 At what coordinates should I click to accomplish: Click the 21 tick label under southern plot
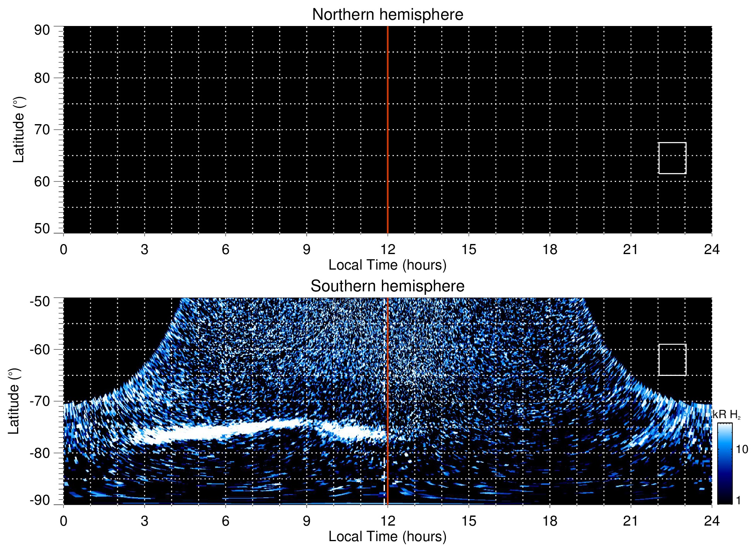tap(630, 521)
